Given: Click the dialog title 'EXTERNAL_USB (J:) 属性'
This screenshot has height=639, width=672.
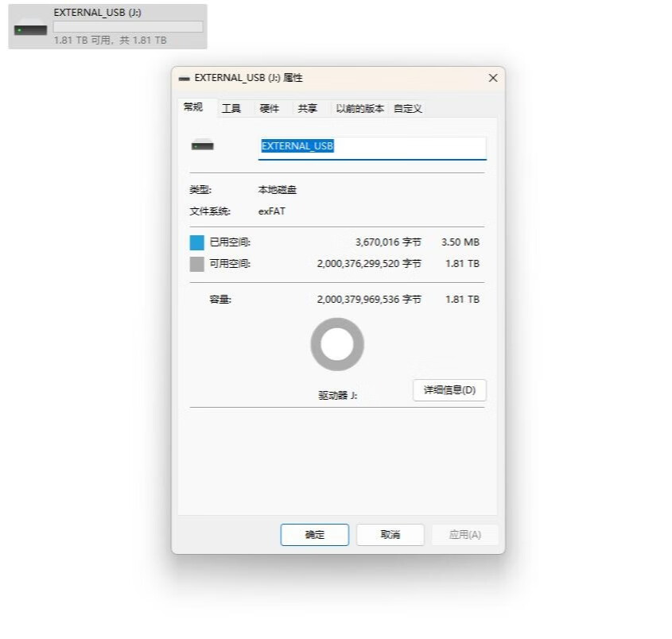Looking at the screenshot, I should 249,78.
